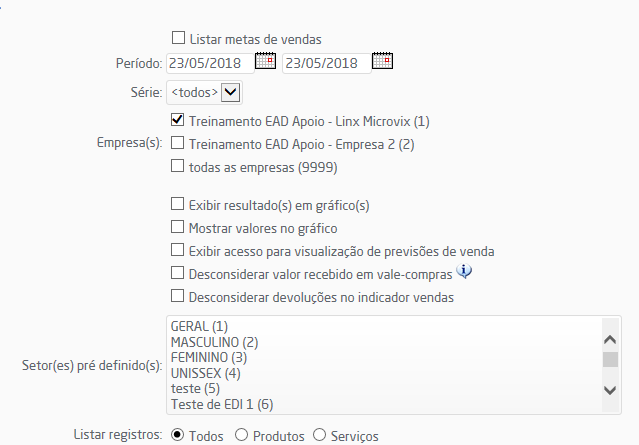Open the start date calendar picker
This screenshot has width=639, height=445.
tap(265, 61)
